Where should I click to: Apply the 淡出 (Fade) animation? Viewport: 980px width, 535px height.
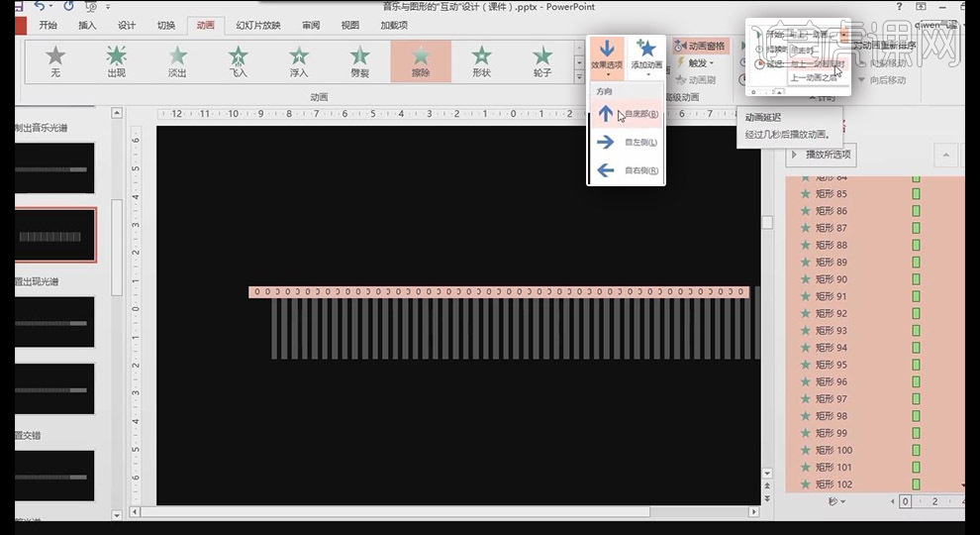(177, 60)
